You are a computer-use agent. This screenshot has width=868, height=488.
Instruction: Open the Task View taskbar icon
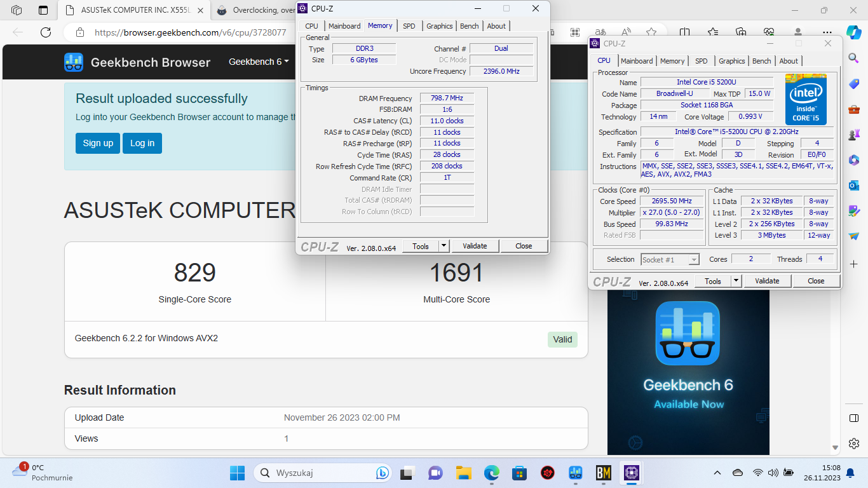(x=407, y=473)
